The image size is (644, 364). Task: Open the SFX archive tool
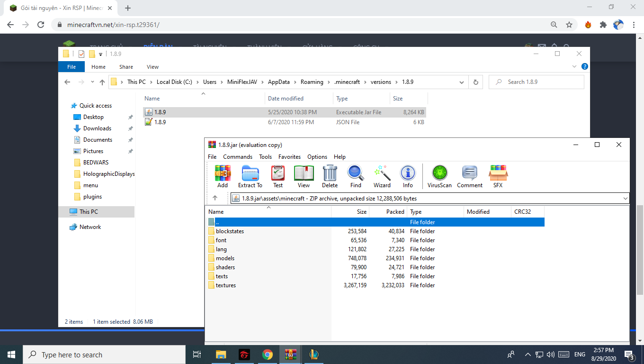[x=498, y=176]
